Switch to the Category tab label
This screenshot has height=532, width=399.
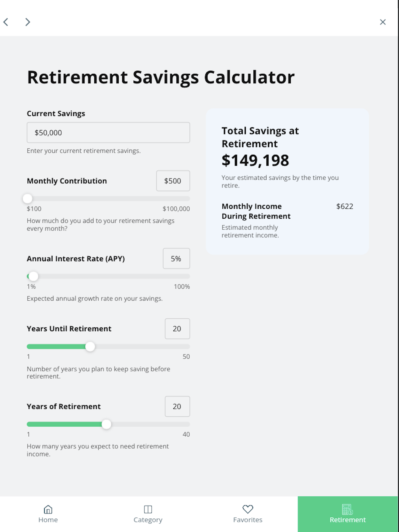pos(148,520)
